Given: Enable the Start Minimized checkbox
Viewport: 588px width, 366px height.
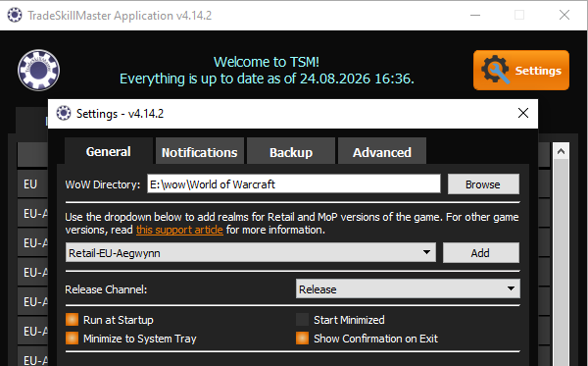Looking at the screenshot, I should (x=302, y=320).
